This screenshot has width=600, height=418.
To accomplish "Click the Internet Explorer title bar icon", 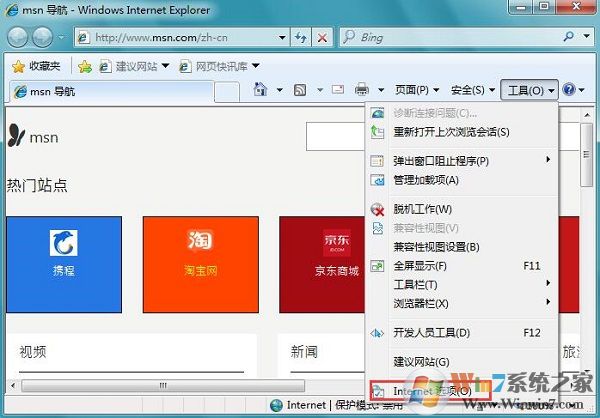I will pyautogui.click(x=11, y=10).
